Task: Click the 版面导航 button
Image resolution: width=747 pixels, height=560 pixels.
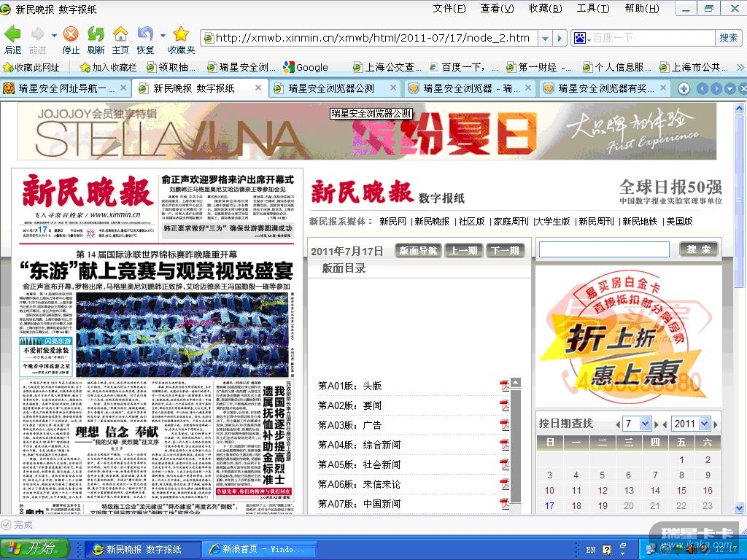Action: (x=418, y=251)
